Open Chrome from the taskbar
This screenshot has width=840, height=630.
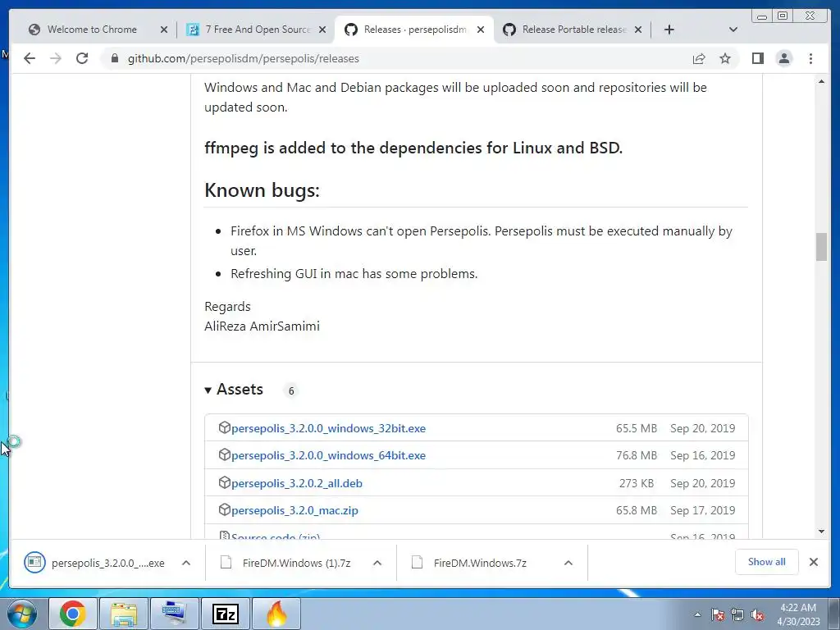click(73, 614)
